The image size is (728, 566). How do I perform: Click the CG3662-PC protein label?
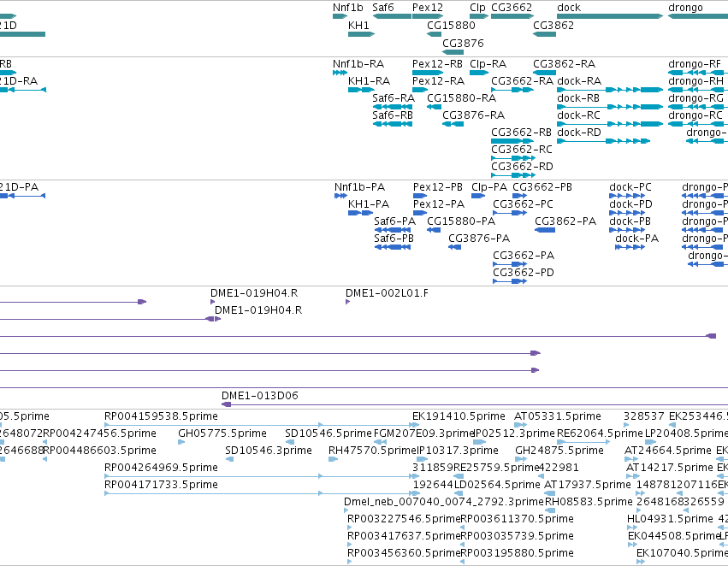[x=524, y=204]
